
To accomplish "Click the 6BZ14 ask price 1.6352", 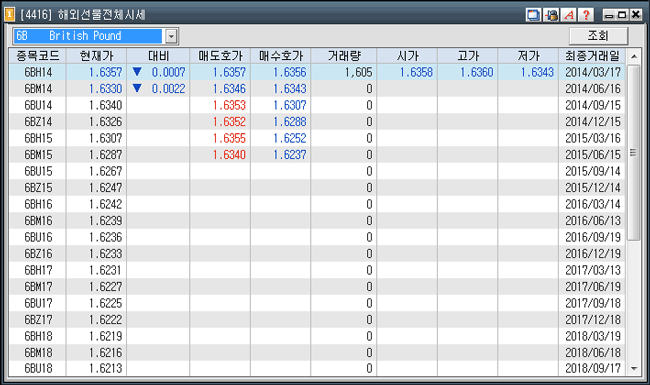I will tap(229, 122).
